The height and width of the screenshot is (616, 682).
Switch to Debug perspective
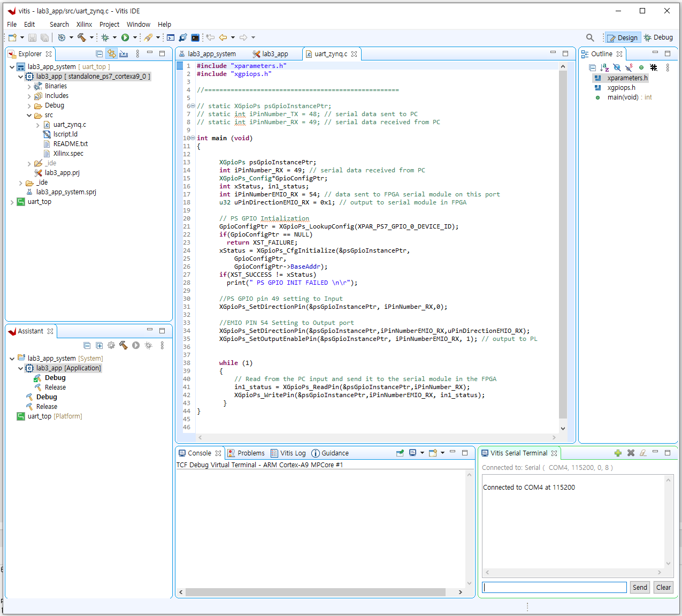pyautogui.click(x=658, y=37)
